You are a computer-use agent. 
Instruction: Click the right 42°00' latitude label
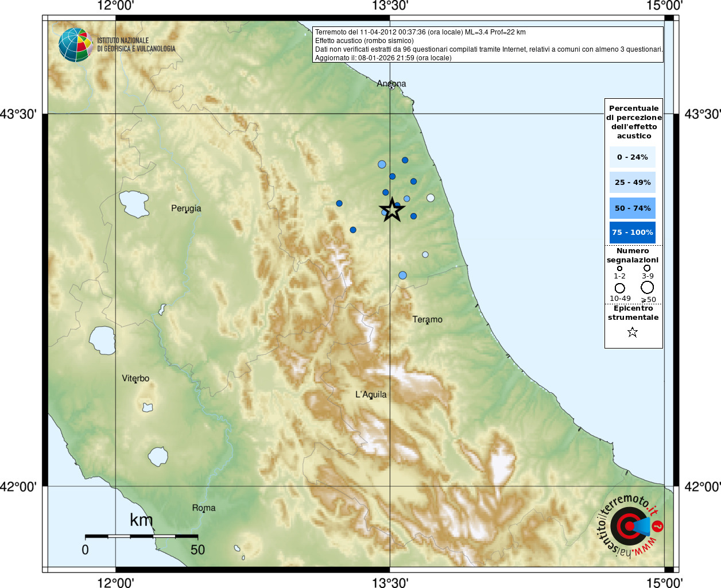pyautogui.click(x=703, y=486)
